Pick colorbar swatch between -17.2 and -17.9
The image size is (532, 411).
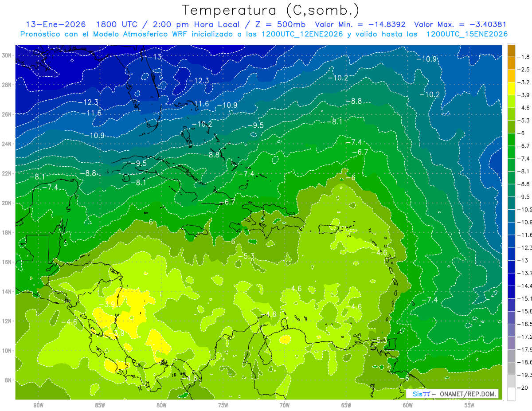(511, 343)
